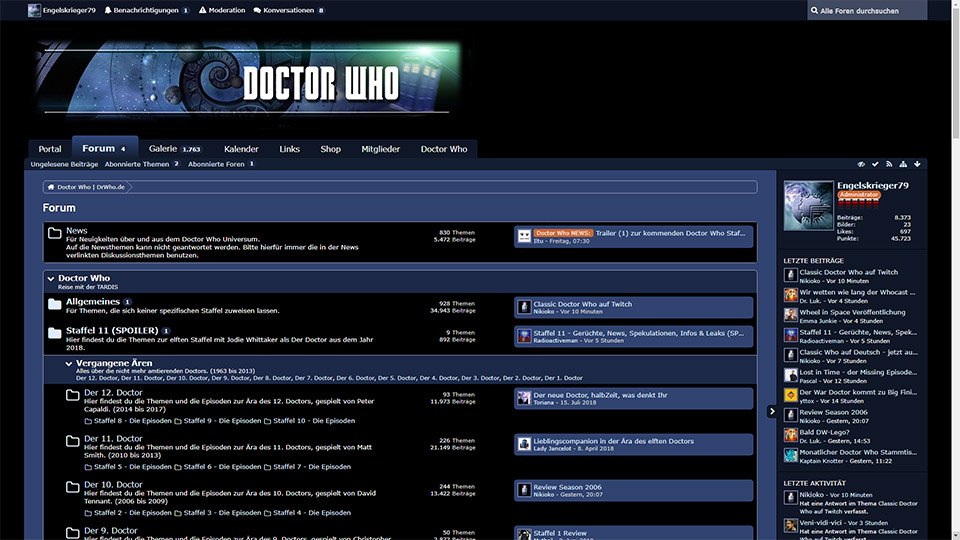Open Benachrichtigungen bell menu
960x540 pixels.
[146, 10]
